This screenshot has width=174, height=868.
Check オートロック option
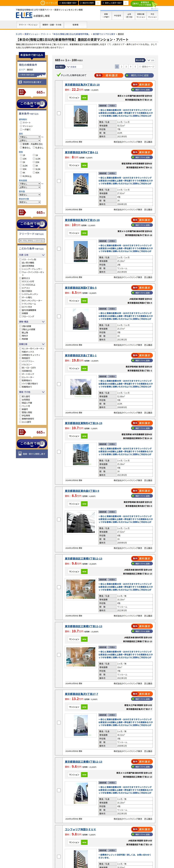click(x=20, y=374)
